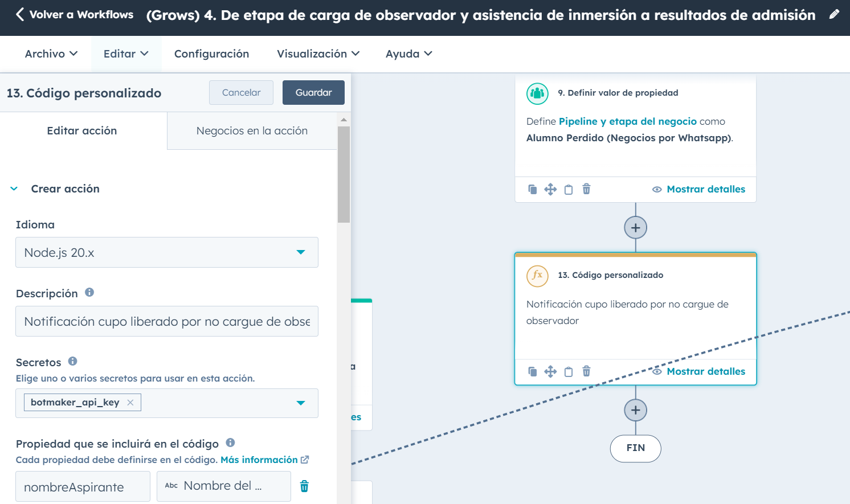This screenshot has height=504, width=850.
Task: Add action before FIN with plus button
Action: point(636,410)
